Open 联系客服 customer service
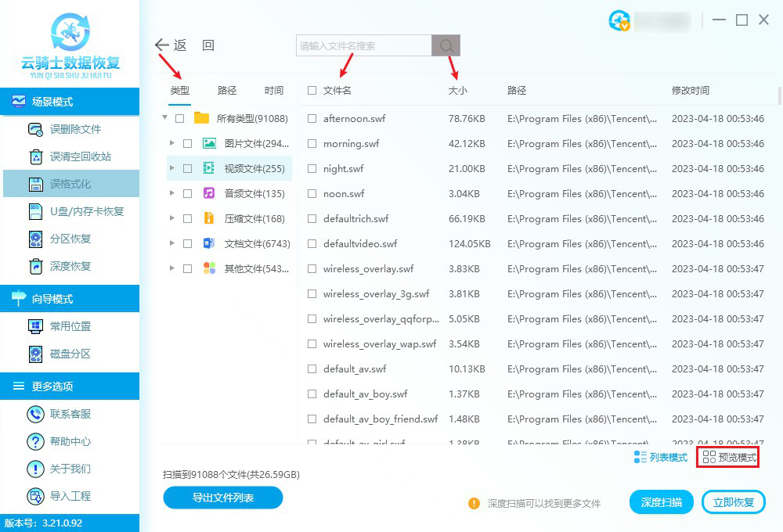The image size is (783, 532). point(35,413)
